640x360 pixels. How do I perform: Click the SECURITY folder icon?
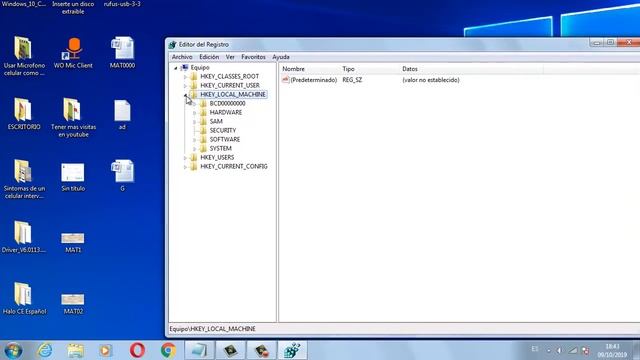(203, 130)
